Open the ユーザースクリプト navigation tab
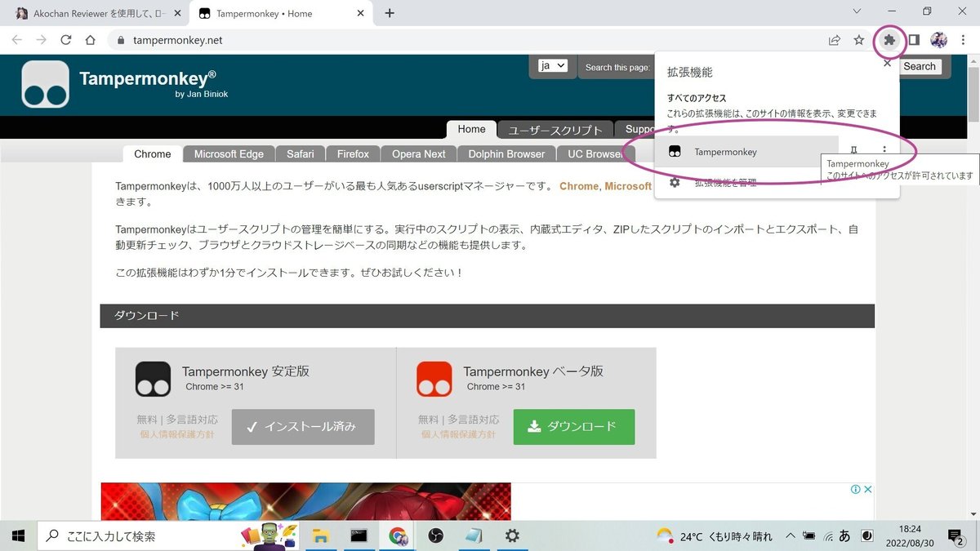The height and width of the screenshot is (551, 980). [x=555, y=130]
